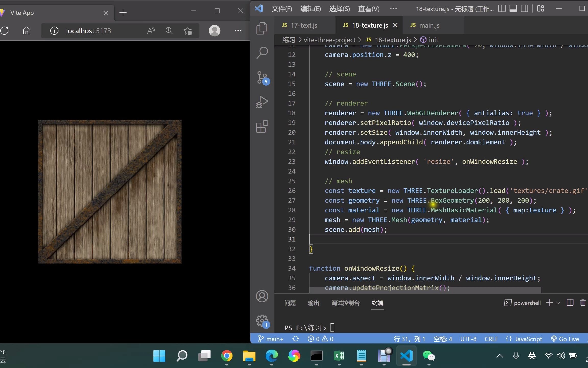
Task: Expand the new terminal launch profile dropdown
Action: click(x=558, y=303)
